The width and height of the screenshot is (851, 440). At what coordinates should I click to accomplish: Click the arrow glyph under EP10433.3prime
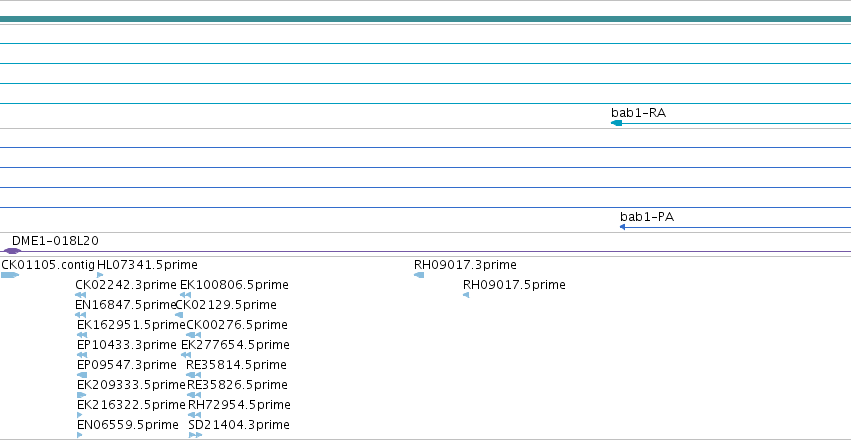tap(82, 355)
